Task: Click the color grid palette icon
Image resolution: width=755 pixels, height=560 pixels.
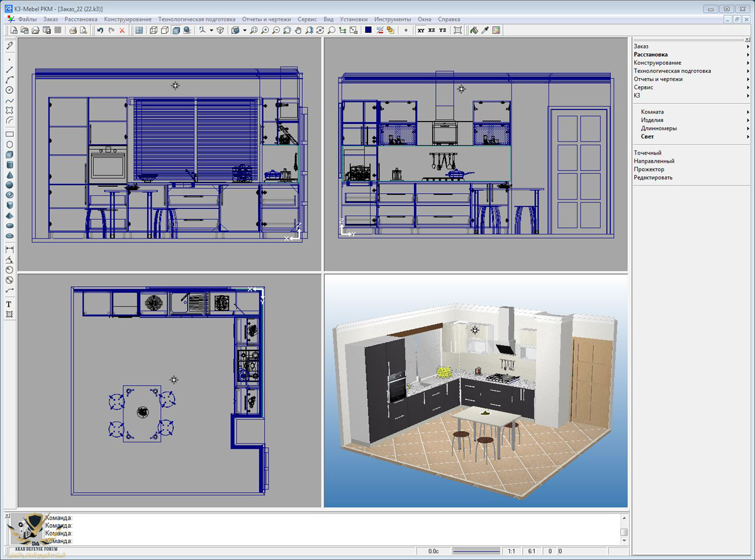Action: coord(496,30)
